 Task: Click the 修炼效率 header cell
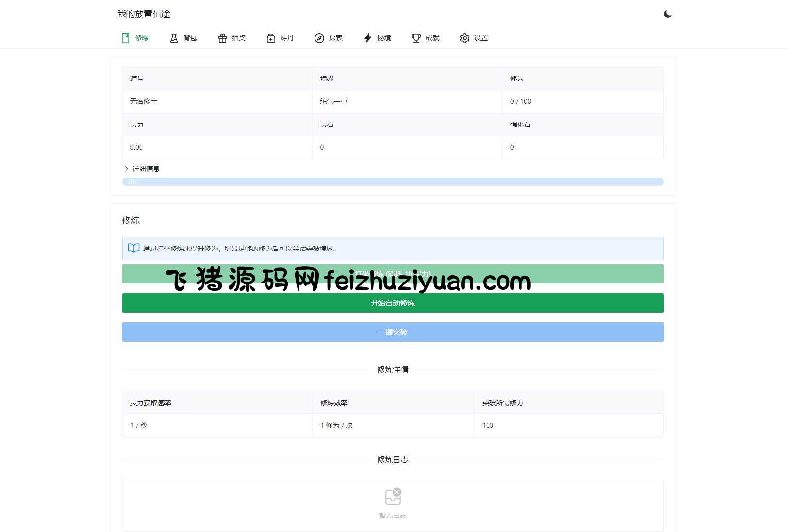[393, 403]
